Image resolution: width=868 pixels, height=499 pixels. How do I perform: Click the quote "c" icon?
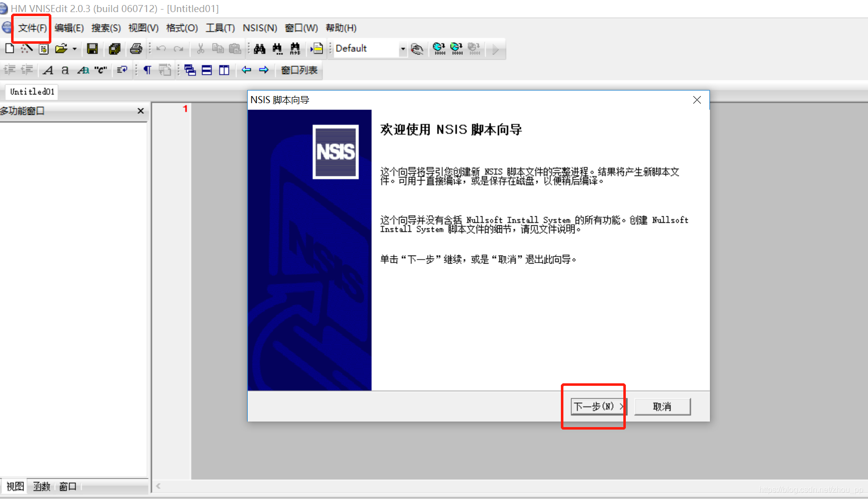101,70
